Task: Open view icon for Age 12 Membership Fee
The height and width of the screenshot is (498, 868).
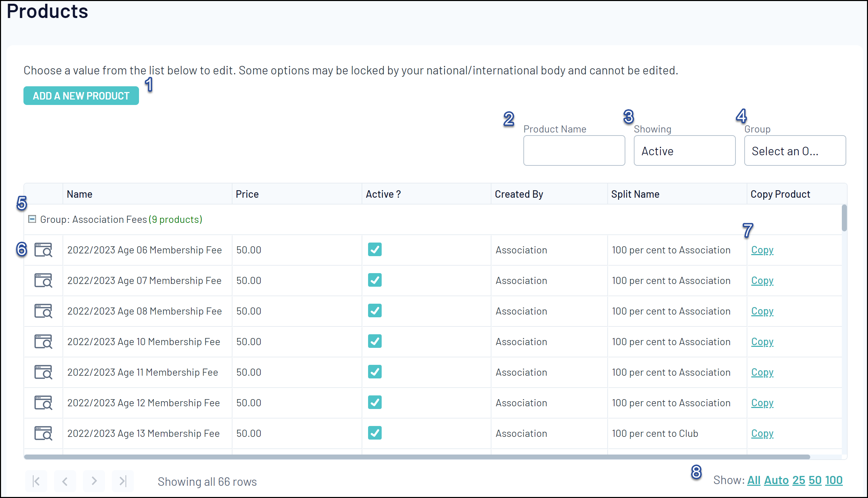Action: click(x=43, y=403)
